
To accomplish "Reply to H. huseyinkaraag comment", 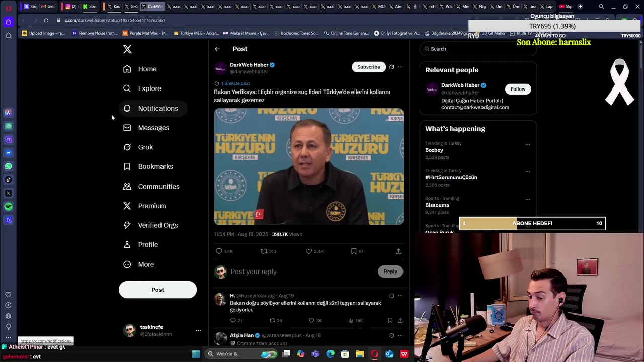I will pos(236,320).
